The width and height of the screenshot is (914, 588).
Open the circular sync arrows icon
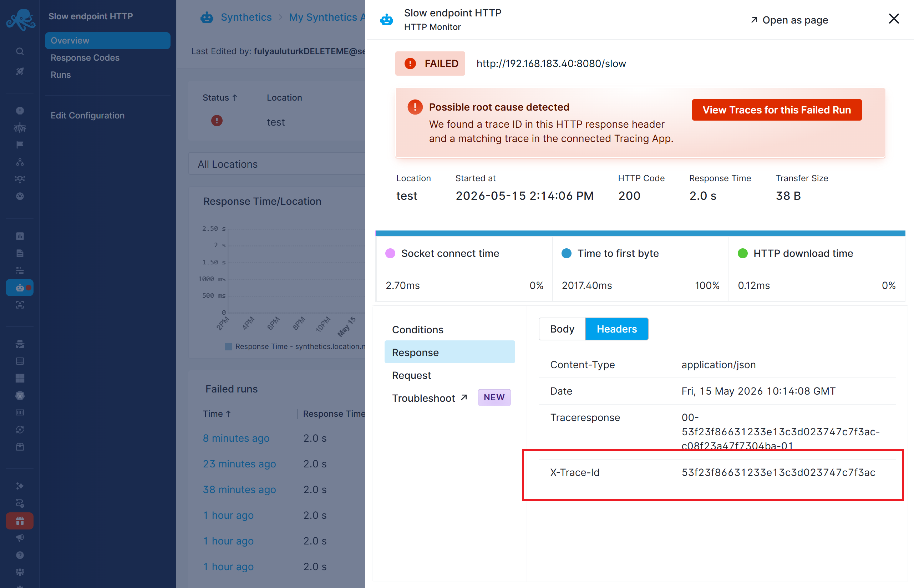(x=20, y=430)
